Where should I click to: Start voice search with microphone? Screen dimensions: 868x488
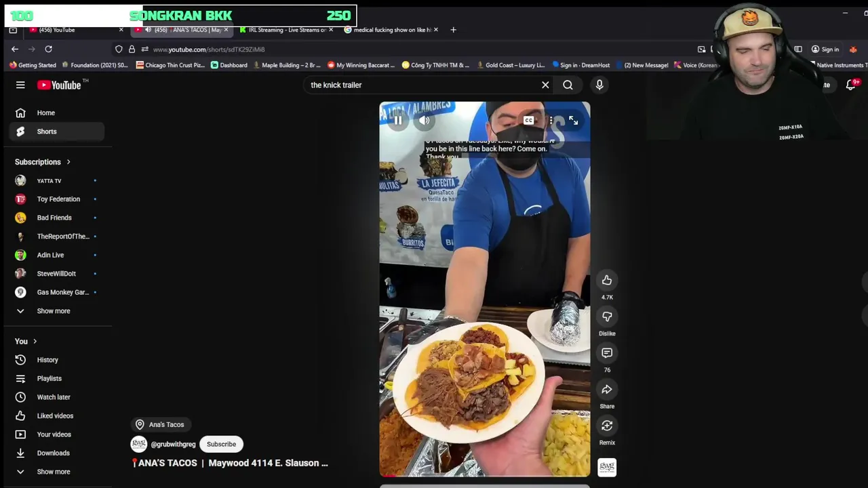coord(599,85)
